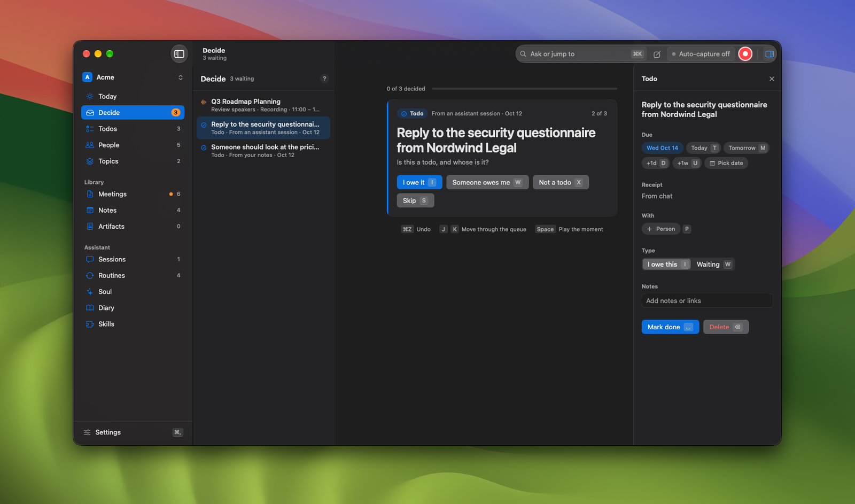Add a Person to the todo
Image resolution: width=855 pixels, height=504 pixels.
pos(661,229)
